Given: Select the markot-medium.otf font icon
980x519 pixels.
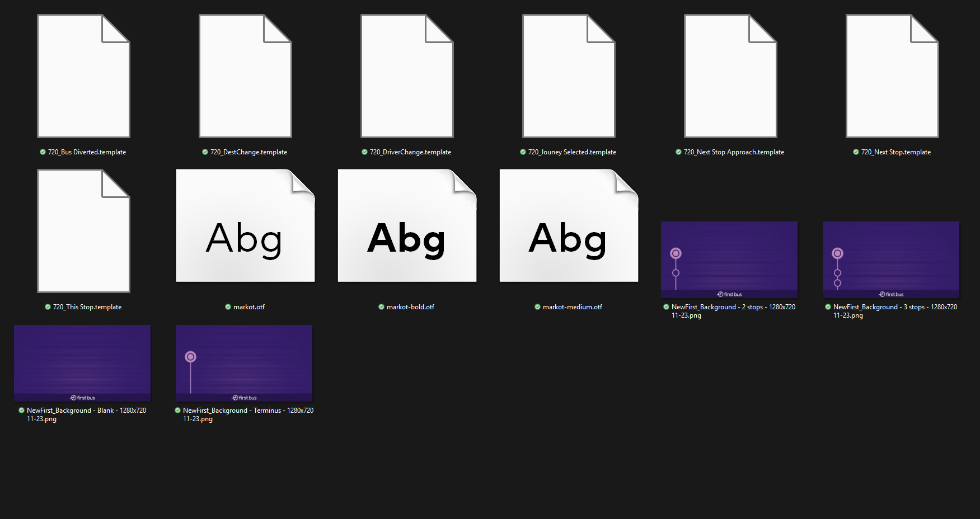Looking at the screenshot, I should tap(569, 227).
